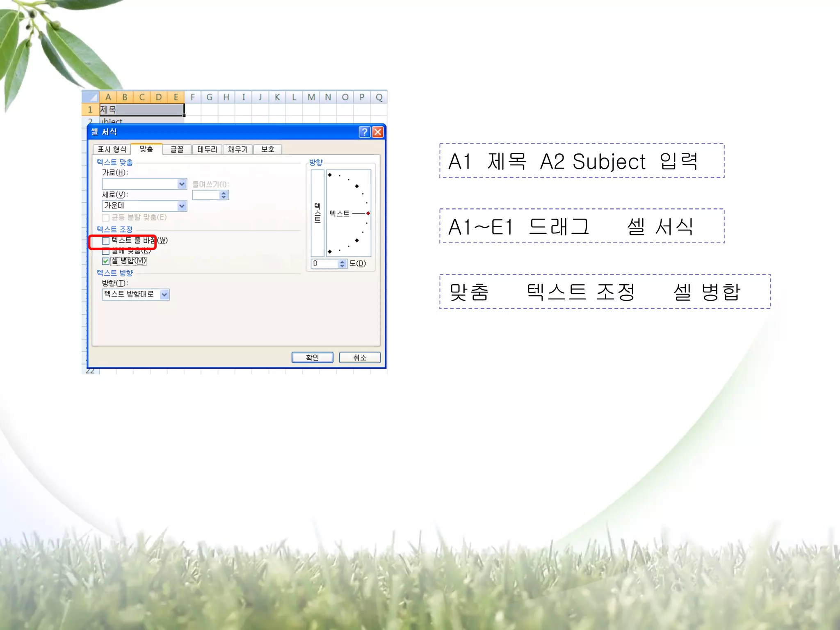The width and height of the screenshot is (840, 630).
Task: Select column header F
Action: [x=192, y=97]
